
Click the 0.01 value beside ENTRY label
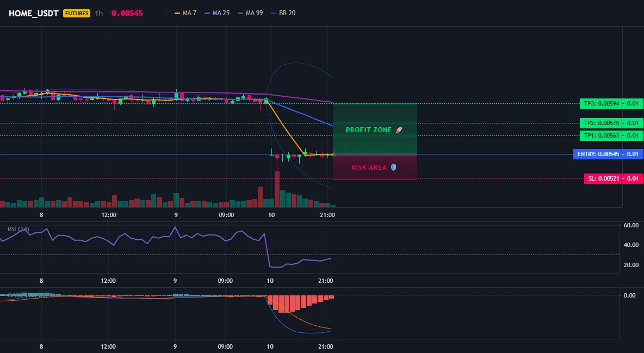pos(633,154)
